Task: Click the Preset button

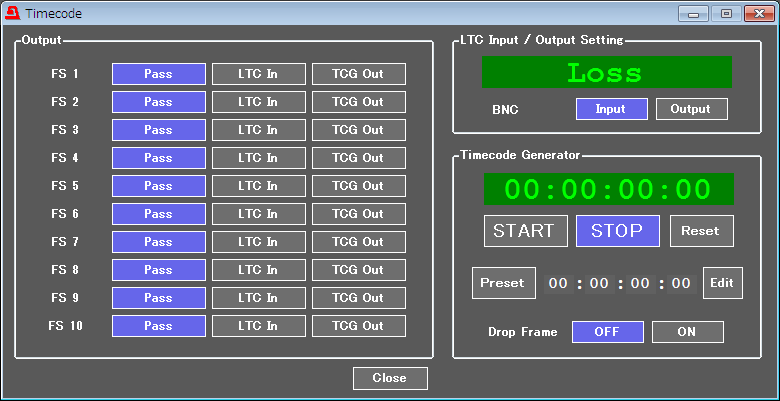Action: coord(503,283)
